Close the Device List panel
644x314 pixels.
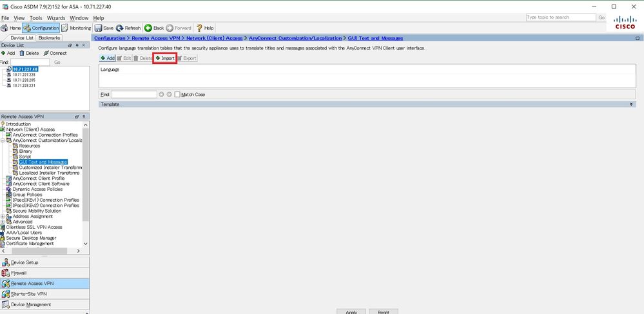84,45
